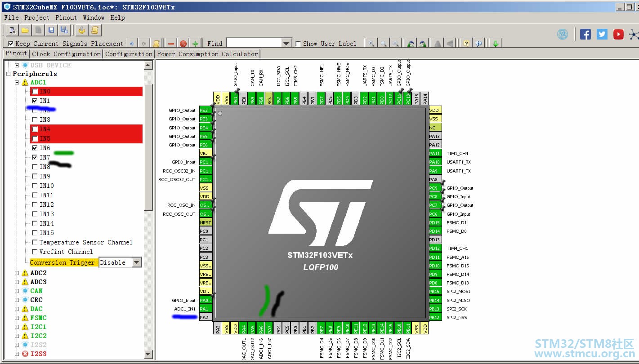The image size is (639, 364).
Task: Enable the Temperature Sensor Channel checkbox
Action: (35, 242)
